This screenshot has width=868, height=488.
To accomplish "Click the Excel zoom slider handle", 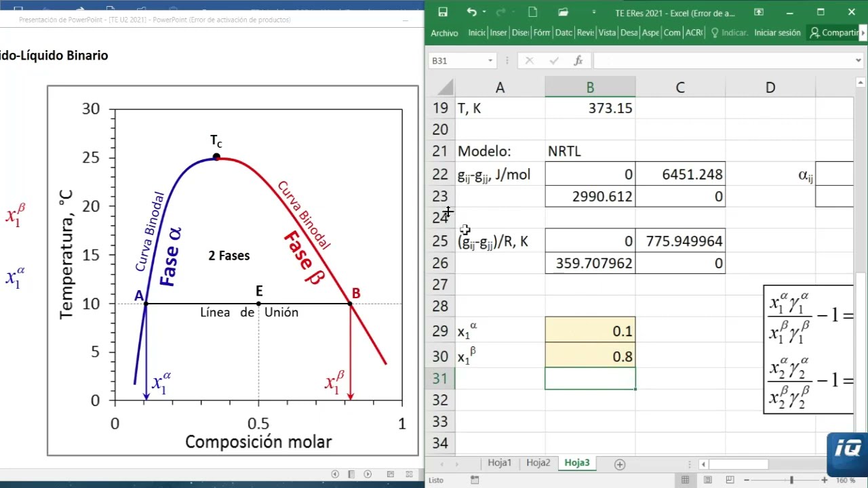I will pos(791,480).
